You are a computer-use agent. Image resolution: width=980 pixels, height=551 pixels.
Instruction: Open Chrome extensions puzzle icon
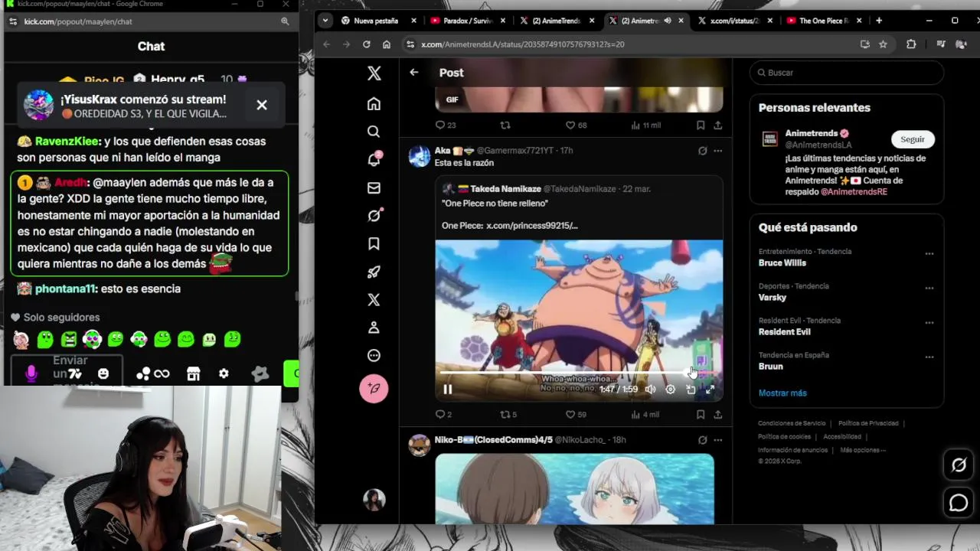[x=911, y=44]
